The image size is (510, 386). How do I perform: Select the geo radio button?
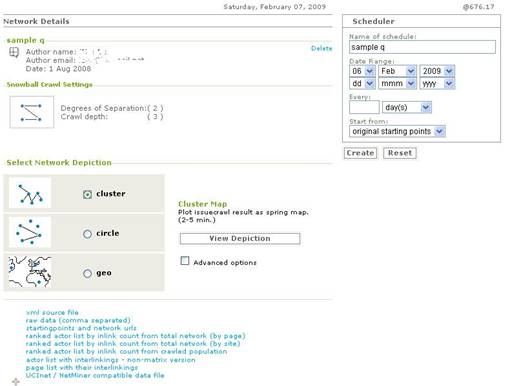tap(87, 273)
